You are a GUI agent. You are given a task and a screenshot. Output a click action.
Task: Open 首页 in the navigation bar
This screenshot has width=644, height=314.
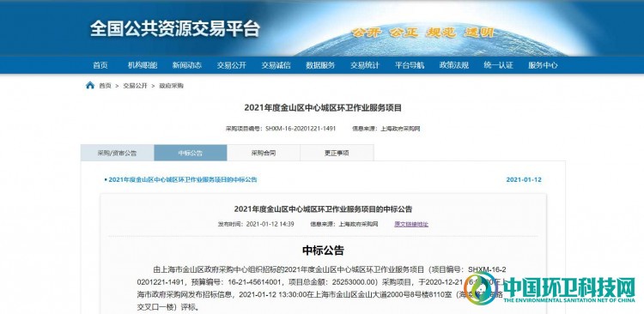tap(100, 65)
